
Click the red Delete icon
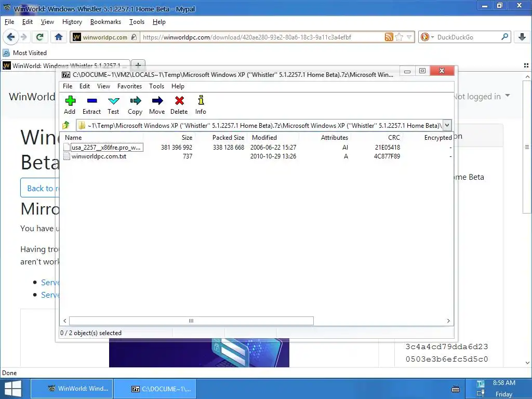[x=179, y=105]
